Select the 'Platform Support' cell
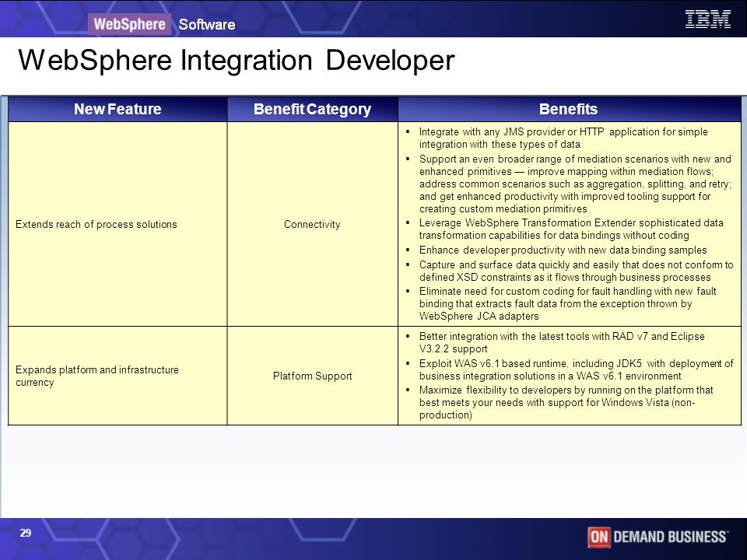This screenshot has width=747, height=560. pos(313,376)
